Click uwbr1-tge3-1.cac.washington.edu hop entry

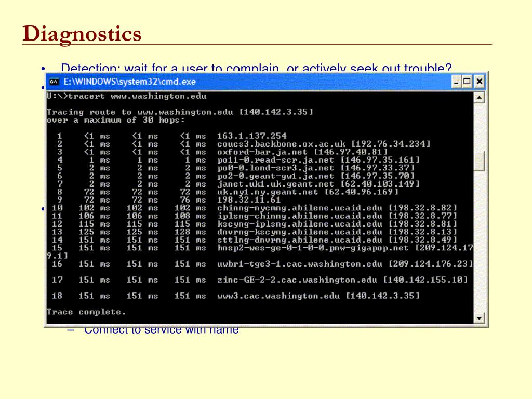coord(345,264)
